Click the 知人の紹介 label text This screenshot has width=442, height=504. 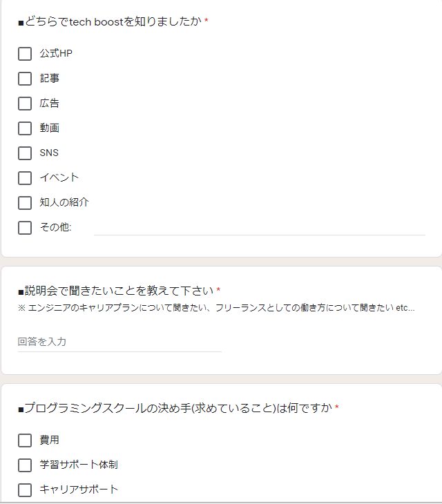point(64,203)
